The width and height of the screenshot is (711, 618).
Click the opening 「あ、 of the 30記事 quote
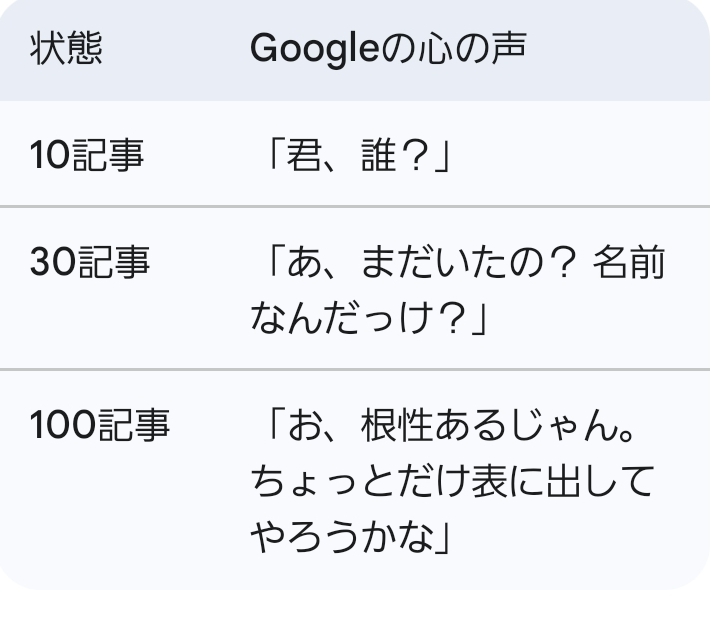(x=295, y=263)
